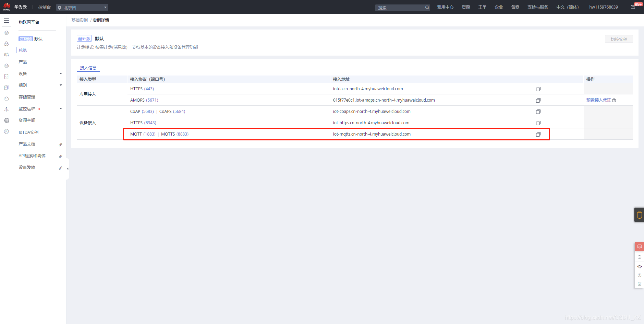Select the iot-mqtts.cn-north-4.myhuaweicloud.com address
This screenshot has height=324, width=644.
(372, 134)
